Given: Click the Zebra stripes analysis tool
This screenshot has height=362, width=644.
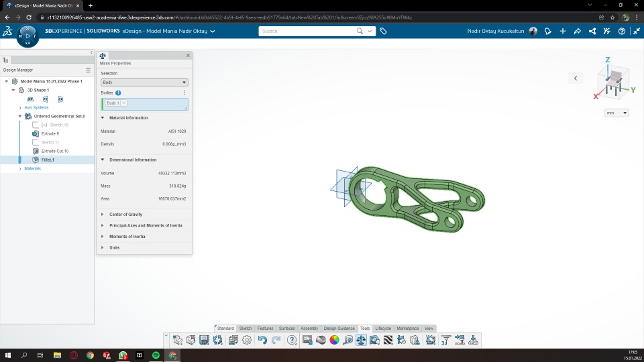Looking at the screenshot, I should 388,340.
